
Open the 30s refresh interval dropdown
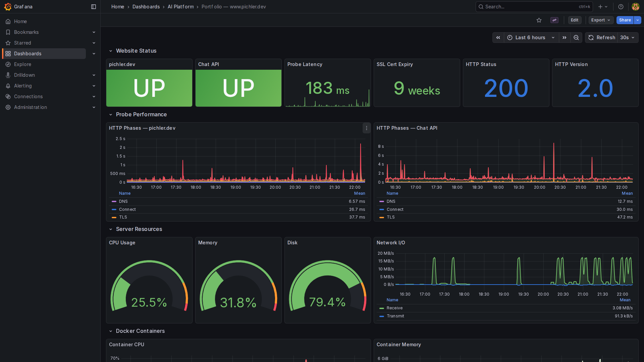coord(627,38)
